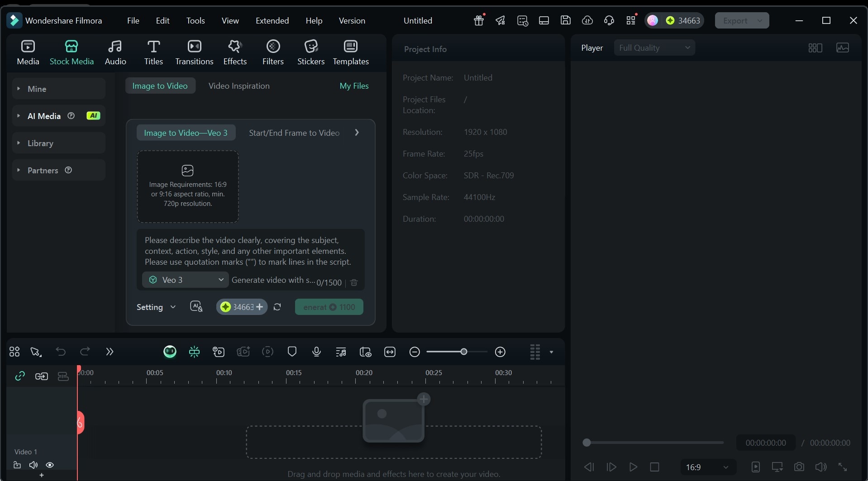This screenshot has width=868, height=481.
Task: Open the apps grid icon in title bar
Action: click(x=631, y=20)
